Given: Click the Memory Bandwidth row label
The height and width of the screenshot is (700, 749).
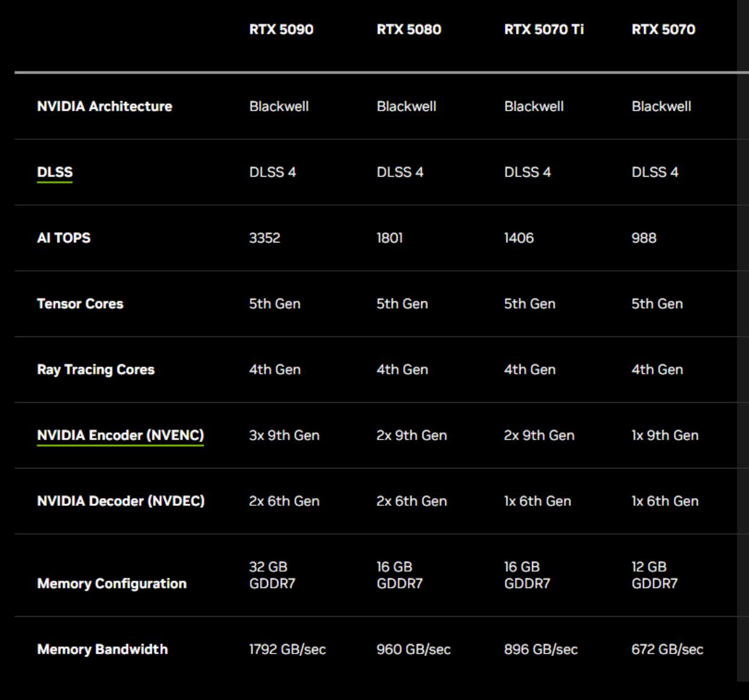Looking at the screenshot, I should 102,649.
